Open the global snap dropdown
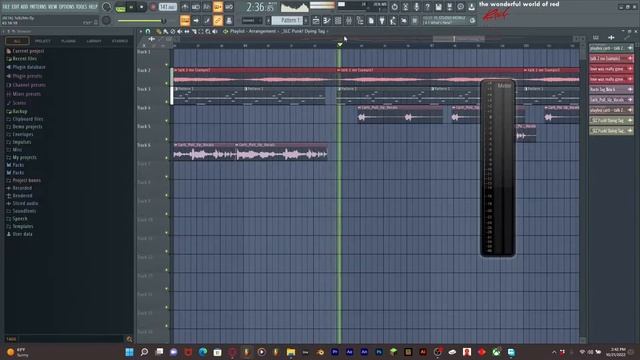Image resolution: width=640 pixels, height=360 pixels. [x=252, y=20]
